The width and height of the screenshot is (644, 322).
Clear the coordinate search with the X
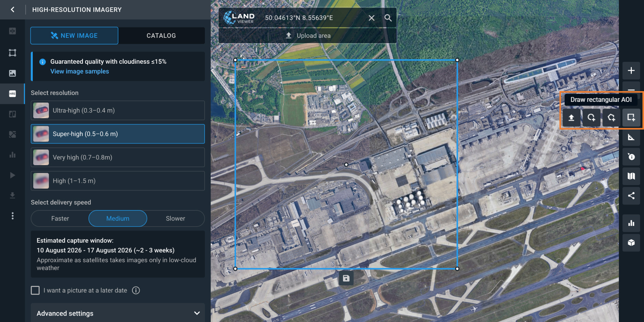coord(372,18)
